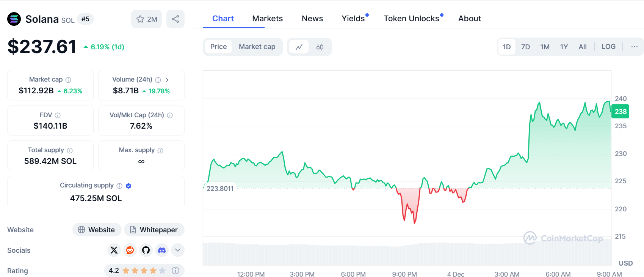Open chart options three-dot menu
The height and width of the screenshot is (277, 644).
634,47
